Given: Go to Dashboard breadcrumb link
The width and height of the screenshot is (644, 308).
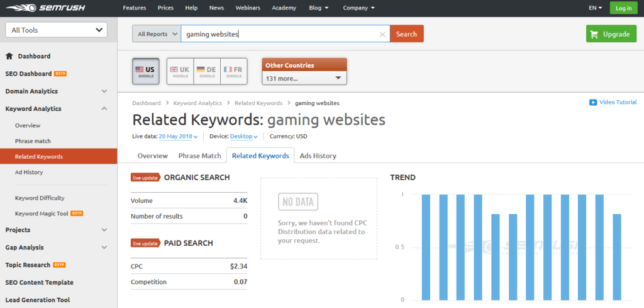Looking at the screenshot, I should tap(147, 103).
